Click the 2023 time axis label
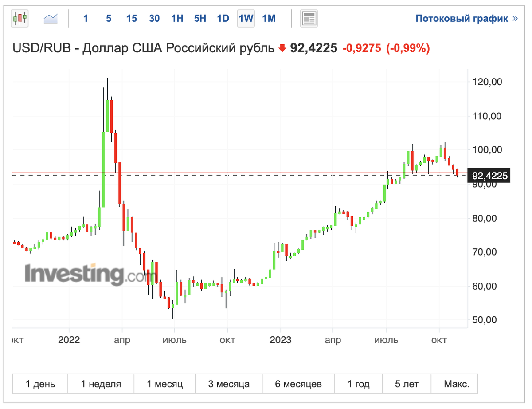 (280, 340)
